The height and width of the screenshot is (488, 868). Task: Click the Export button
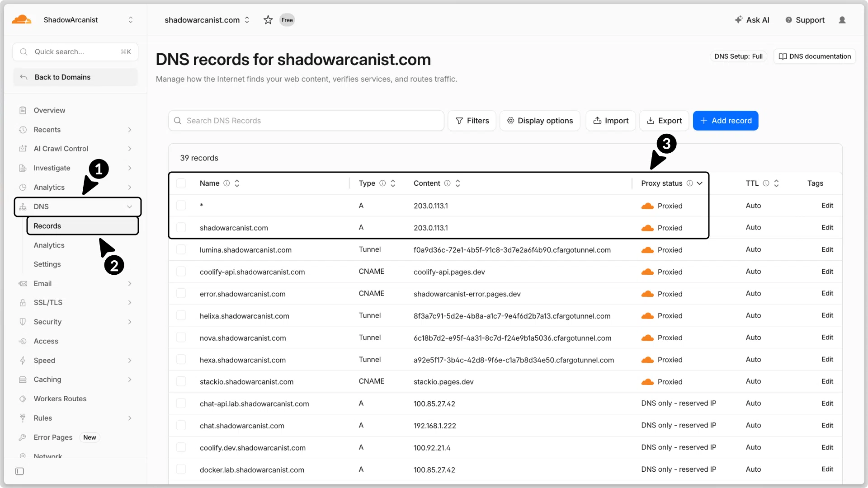point(664,121)
